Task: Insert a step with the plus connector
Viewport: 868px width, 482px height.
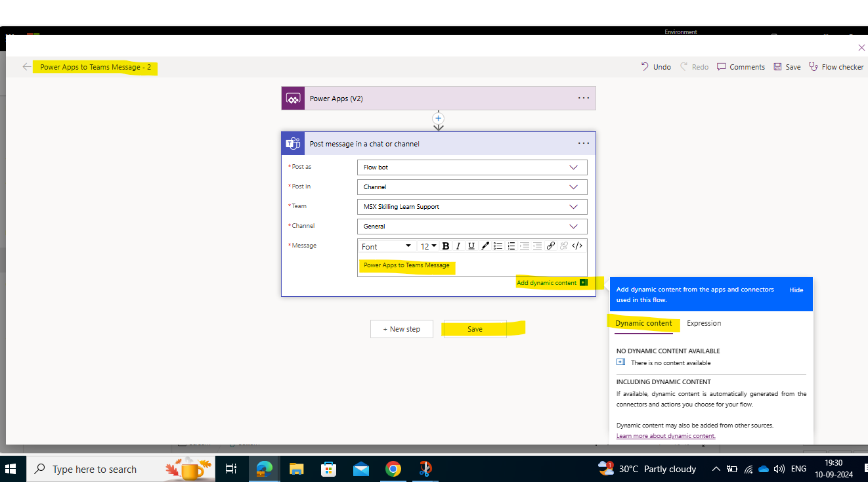Action: tap(439, 118)
